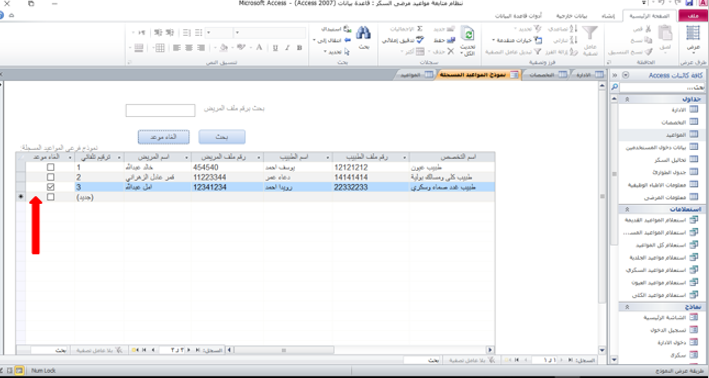Check cancel box for patient خالد عبدالله row 1
This screenshot has width=709, height=378.
(x=51, y=167)
